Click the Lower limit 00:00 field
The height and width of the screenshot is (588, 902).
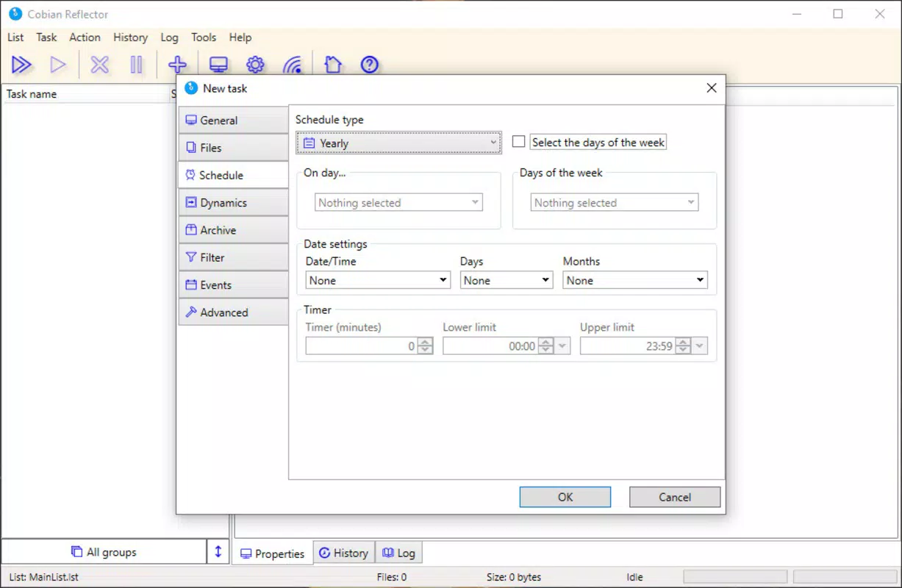click(490, 346)
